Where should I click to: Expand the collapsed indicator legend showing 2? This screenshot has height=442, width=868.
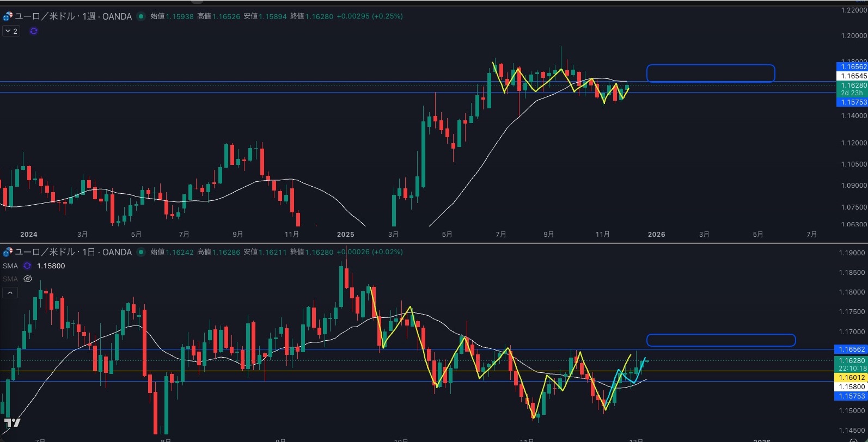coord(11,31)
